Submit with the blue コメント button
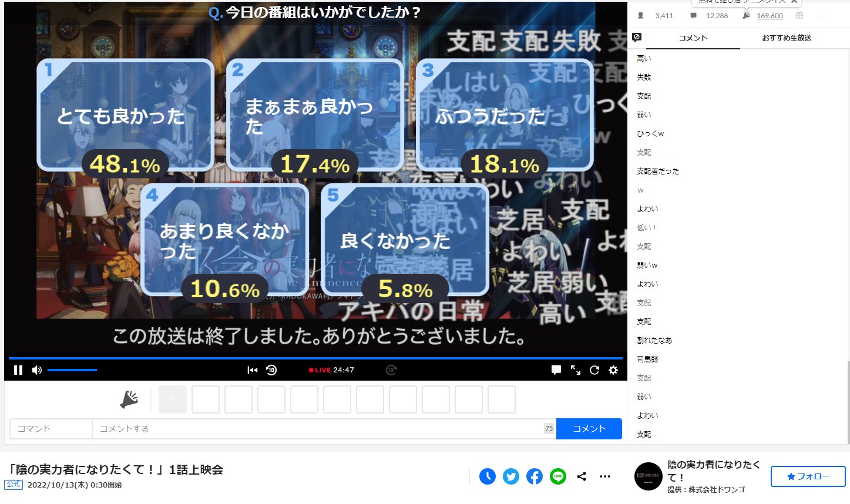Image resolution: width=850 pixels, height=504 pixels. point(589,429)
